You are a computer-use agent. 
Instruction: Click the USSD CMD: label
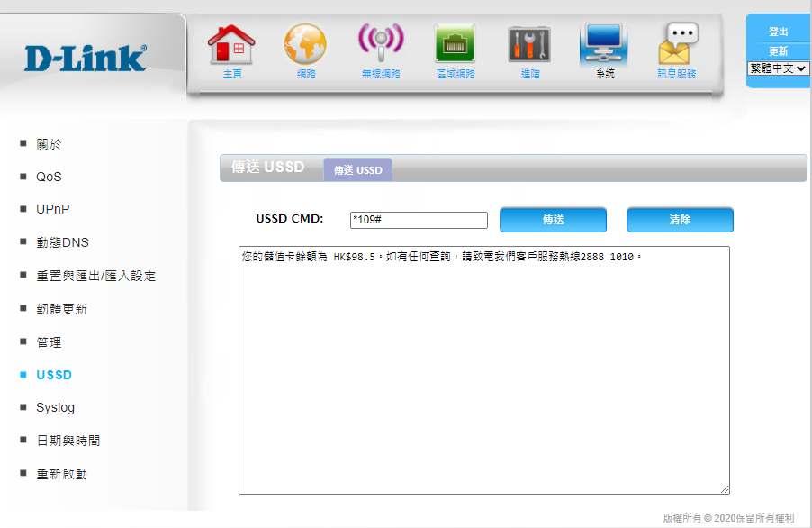pyautogui.click(x=290, y=219)
